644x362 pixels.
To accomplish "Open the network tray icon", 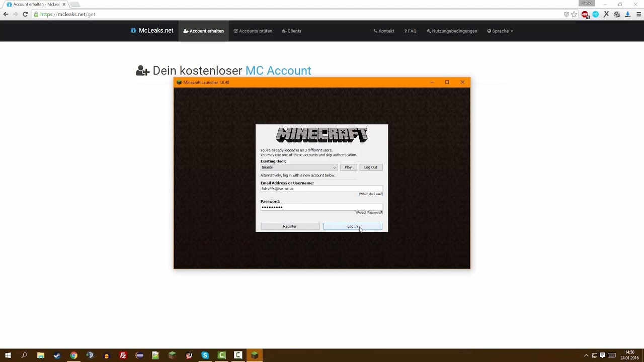I will tap(594, 355).
